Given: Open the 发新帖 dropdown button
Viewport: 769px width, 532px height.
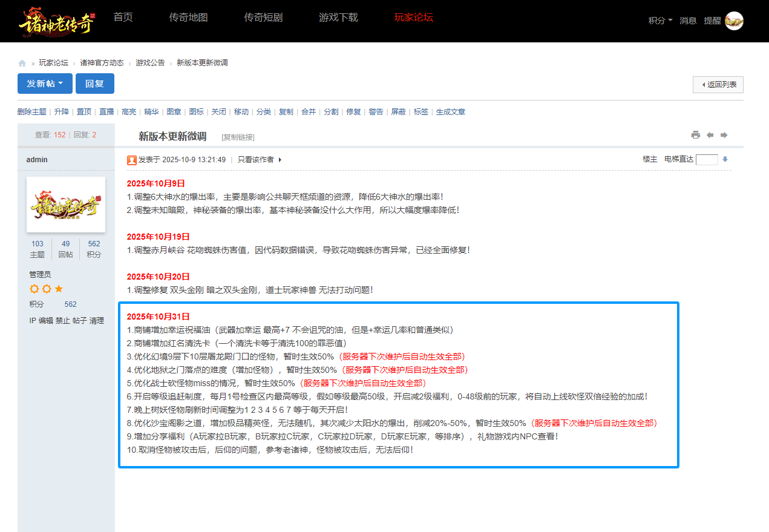Looking at the screenshot, I should (x=44, y=84).
